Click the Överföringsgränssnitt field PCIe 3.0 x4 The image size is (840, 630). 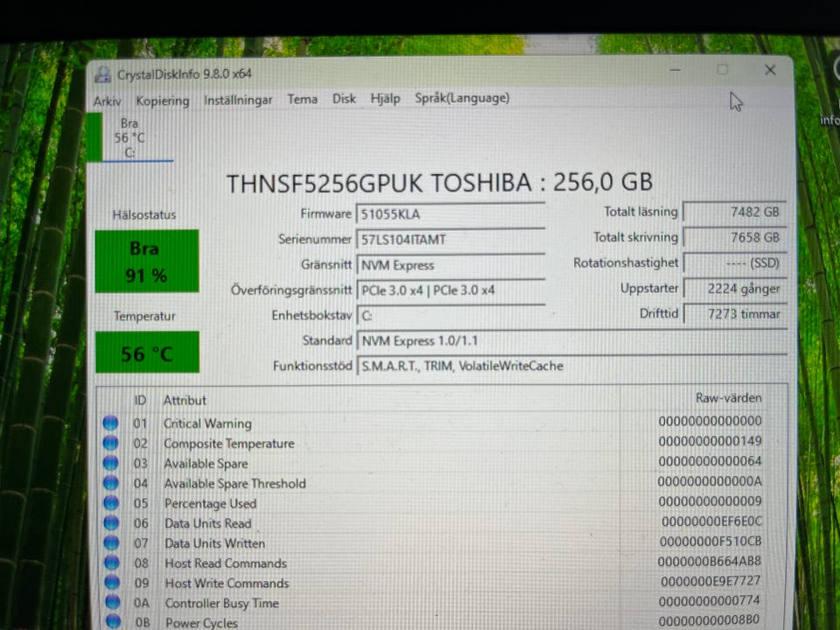tap(451, 290)
